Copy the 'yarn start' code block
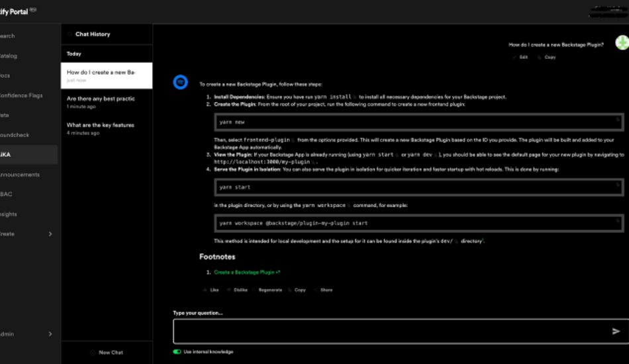Viewport: 629px width, 364px height. [x=618, y=185]
